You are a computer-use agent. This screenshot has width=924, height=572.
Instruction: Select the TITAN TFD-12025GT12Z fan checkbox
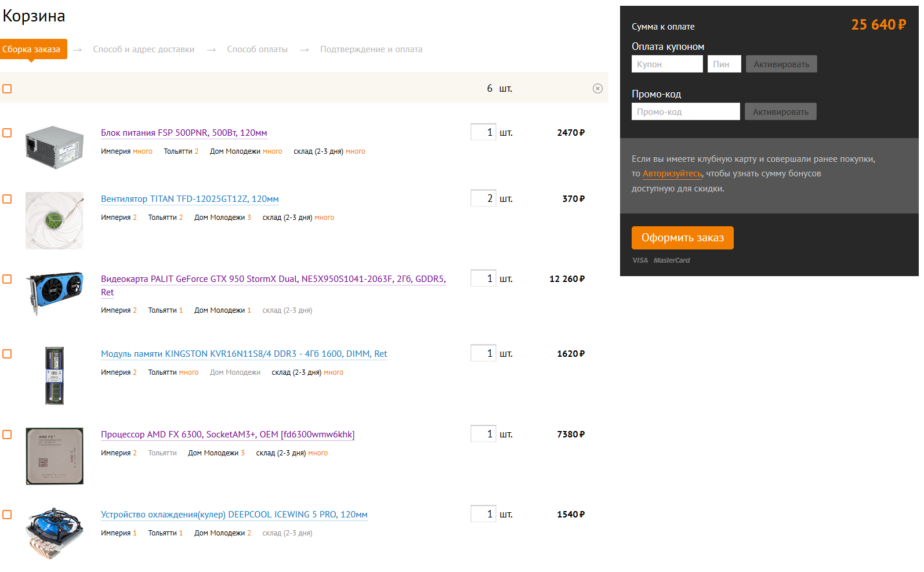(x=7, y=199)
